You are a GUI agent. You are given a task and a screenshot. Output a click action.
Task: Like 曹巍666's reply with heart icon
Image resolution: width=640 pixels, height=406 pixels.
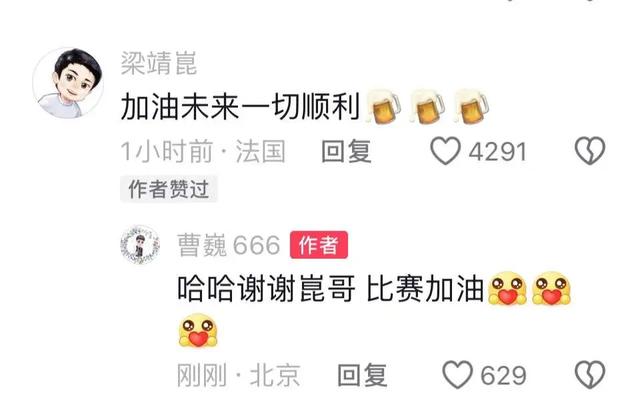coord(458,374)
